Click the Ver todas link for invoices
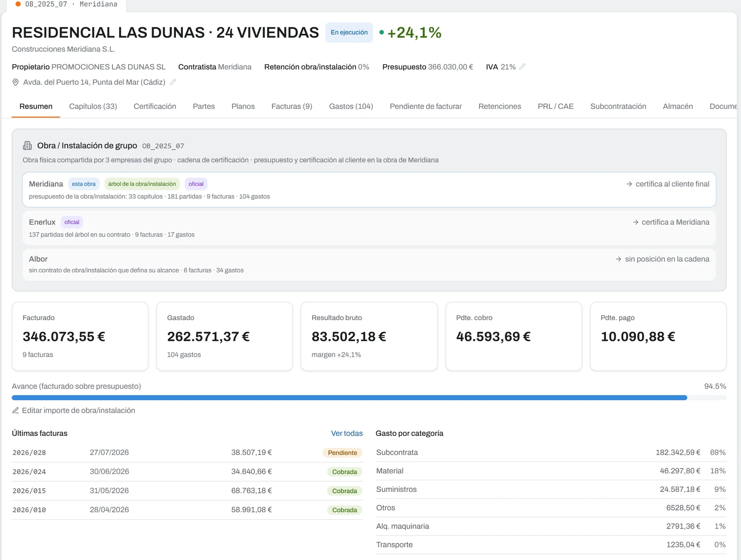The height and width of the screenshot is (560, 741). pyautogui.click(x=347, y=434)
